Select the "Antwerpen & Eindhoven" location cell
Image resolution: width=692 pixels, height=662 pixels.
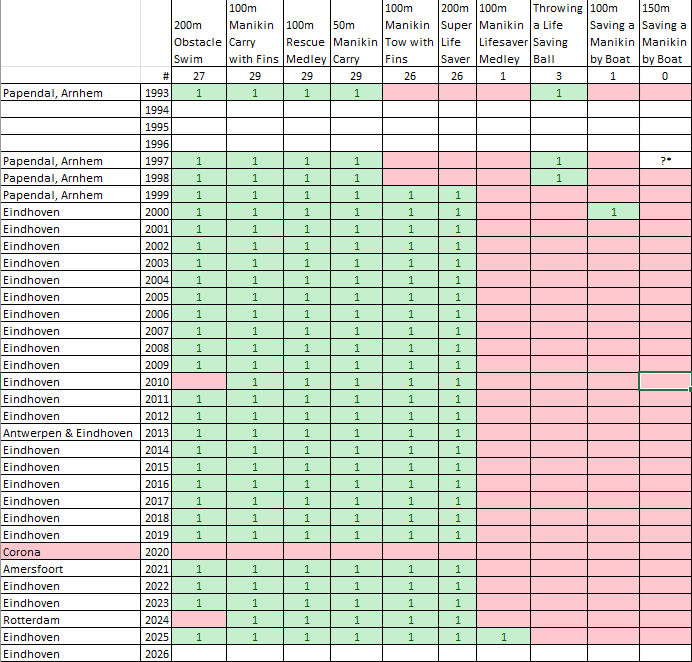coord(70,433)
